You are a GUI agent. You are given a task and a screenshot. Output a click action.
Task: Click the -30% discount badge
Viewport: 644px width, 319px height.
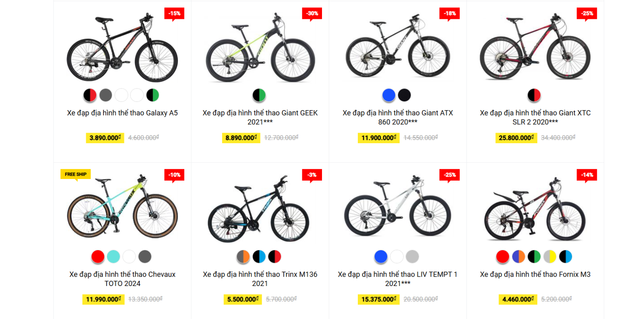312,13
